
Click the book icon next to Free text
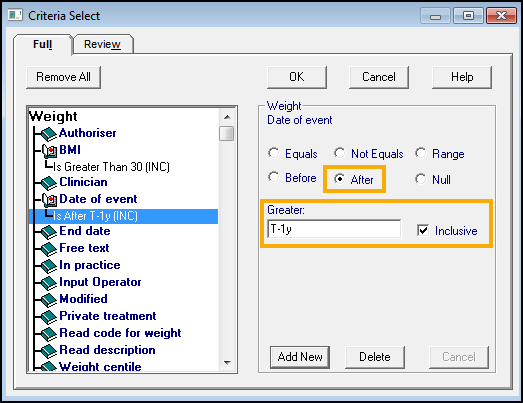click(49, 249)
